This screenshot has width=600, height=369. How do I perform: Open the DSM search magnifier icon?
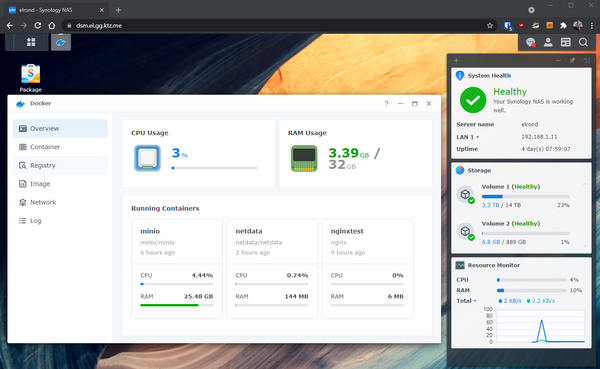tap(583, 42)
